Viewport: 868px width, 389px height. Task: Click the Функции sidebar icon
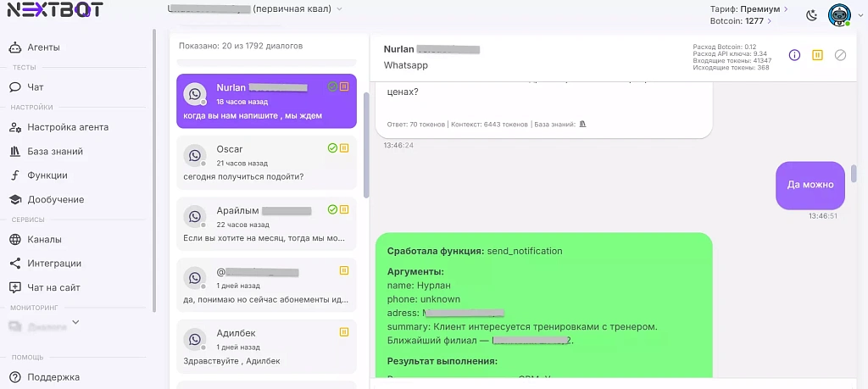point(14,175)
